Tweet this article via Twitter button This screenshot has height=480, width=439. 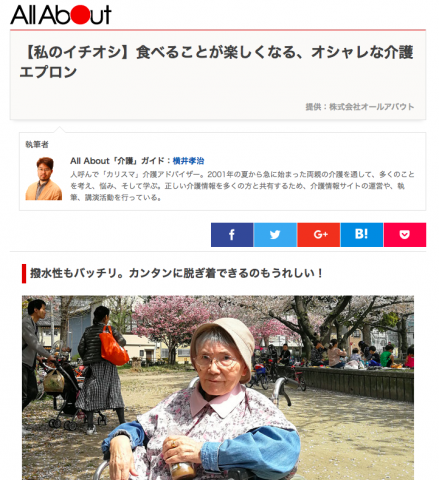(x=275, y=235)
